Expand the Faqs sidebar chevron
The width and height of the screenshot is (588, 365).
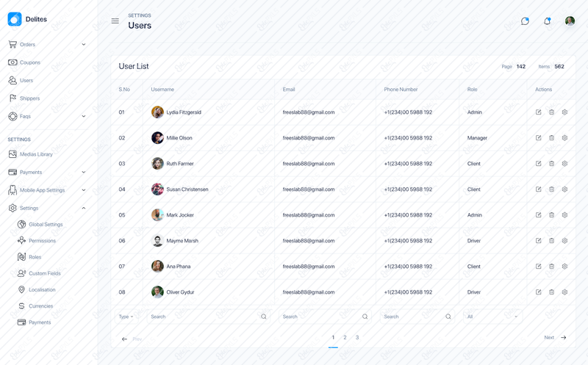(84, 116)
